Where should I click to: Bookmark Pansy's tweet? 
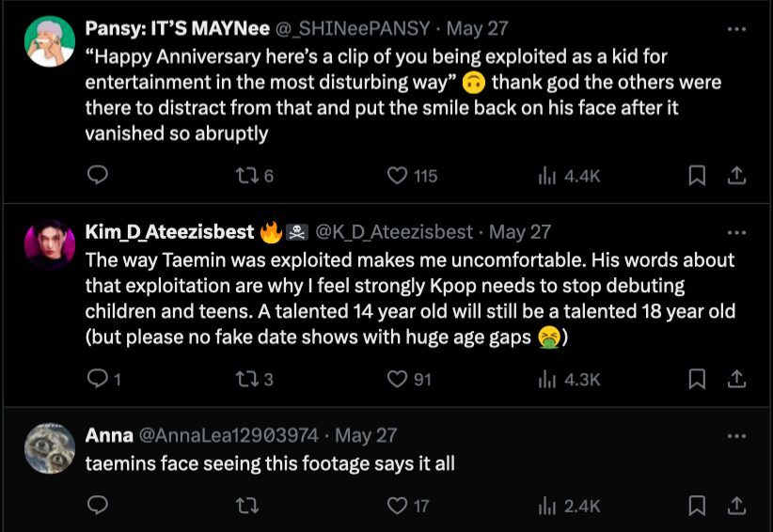pos(697,176)
